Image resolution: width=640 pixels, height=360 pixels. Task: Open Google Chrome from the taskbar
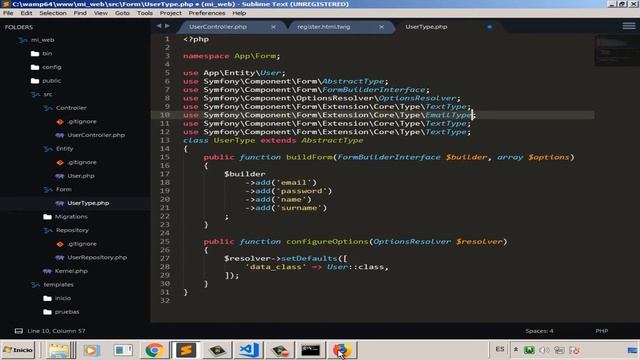click(154, 350)
